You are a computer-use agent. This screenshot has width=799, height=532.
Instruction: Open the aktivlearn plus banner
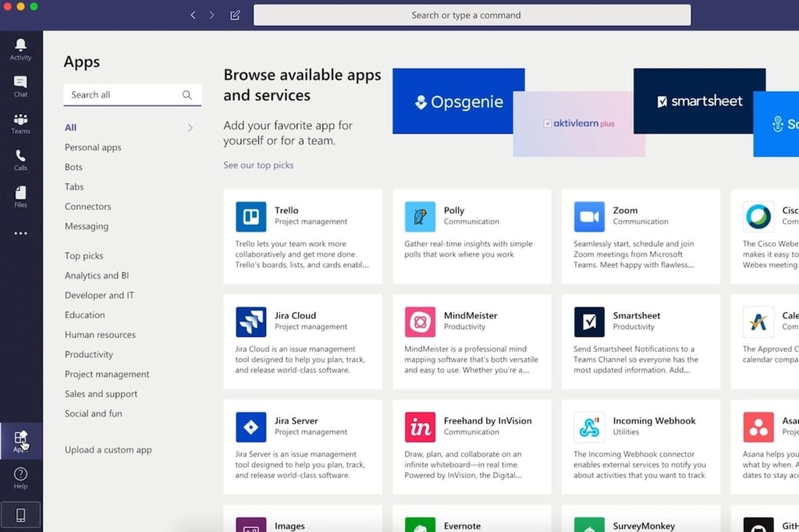coord(579,124)
